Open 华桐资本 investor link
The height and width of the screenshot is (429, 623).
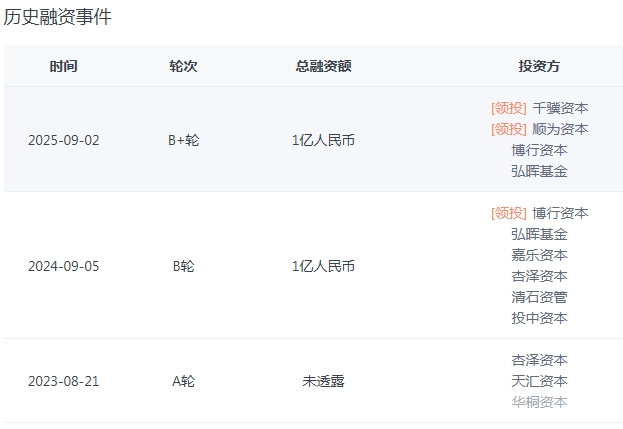[x=539, y=402]
